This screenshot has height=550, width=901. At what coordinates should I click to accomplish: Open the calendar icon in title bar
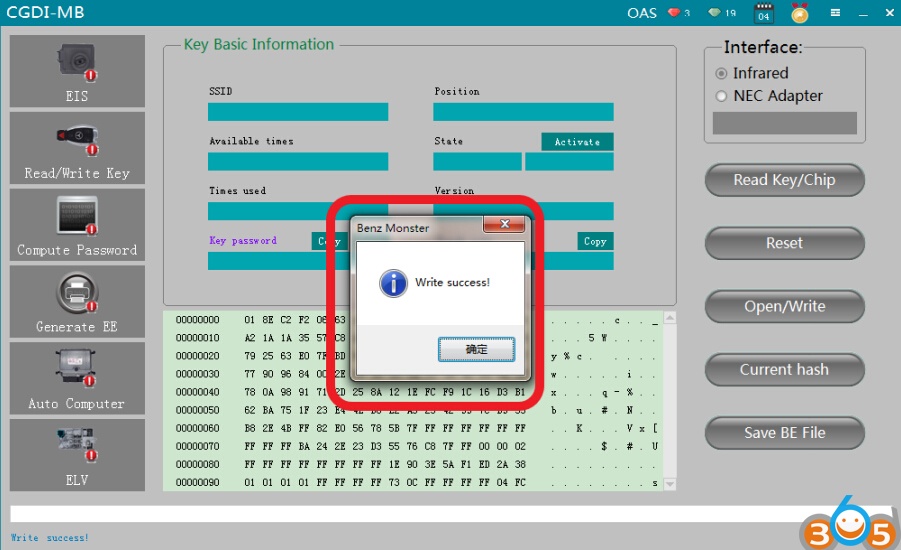(764, 13)
